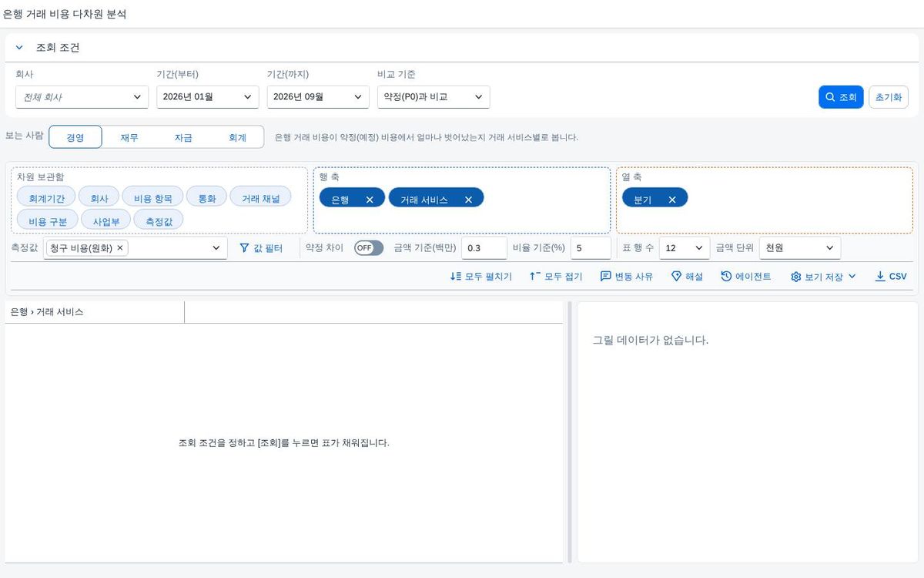Click the 거래 서비스 chip label
924x578 pixels.
tap(423, 200)
